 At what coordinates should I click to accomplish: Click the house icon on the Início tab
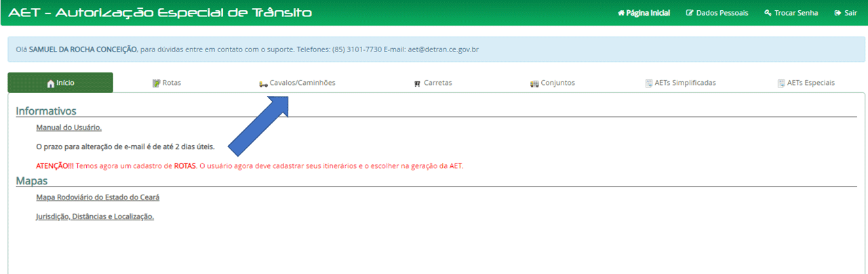50,83
